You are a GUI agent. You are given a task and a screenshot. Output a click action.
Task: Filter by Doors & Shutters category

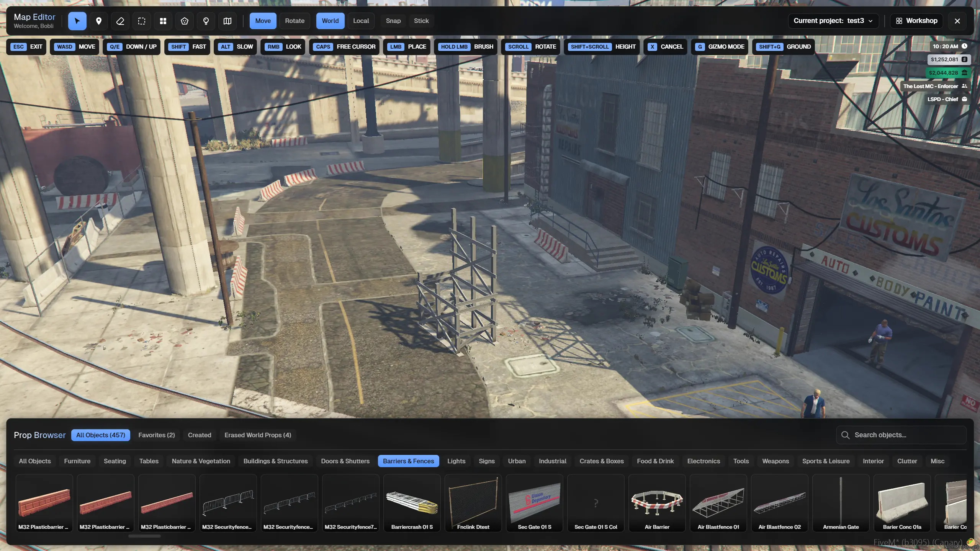pos(345,461)
